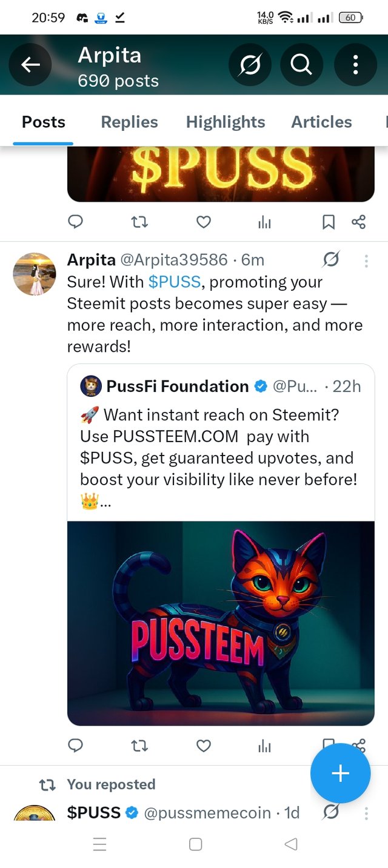
Task: Like the Steemit posts tweet
Action: (204, 746)
